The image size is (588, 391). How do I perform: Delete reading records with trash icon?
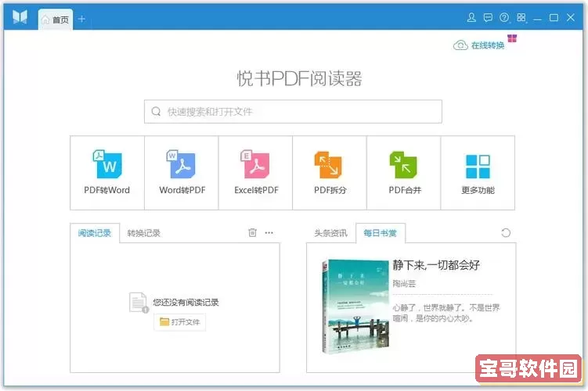click(x=252, y=232)
